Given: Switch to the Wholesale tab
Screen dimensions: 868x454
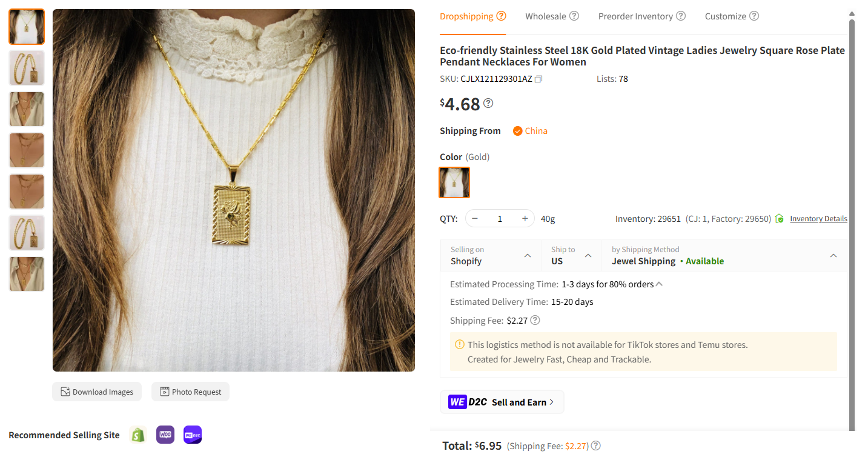Looking at the screenshot, I should (546, 16).
